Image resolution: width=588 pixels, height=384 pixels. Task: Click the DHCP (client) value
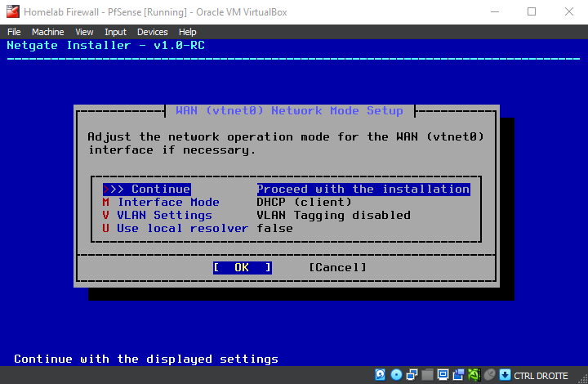(x=304, y=202)
